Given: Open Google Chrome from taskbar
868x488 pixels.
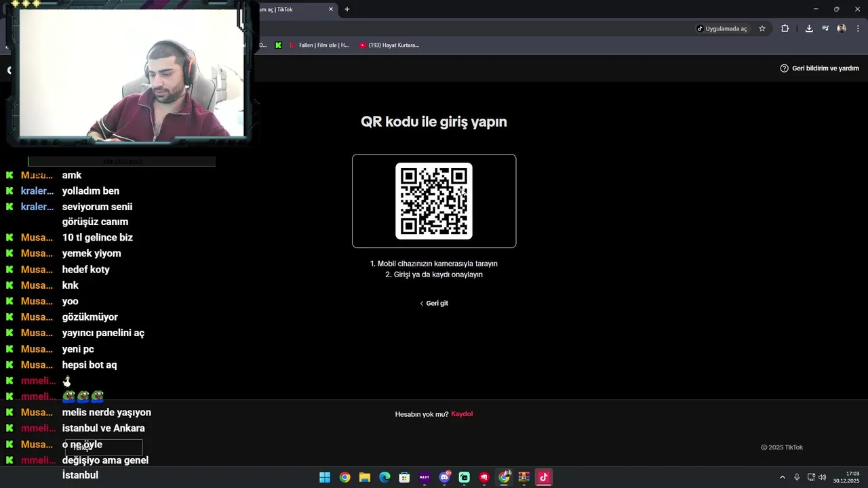Looking at the screenshot, I should coord(344,477).
